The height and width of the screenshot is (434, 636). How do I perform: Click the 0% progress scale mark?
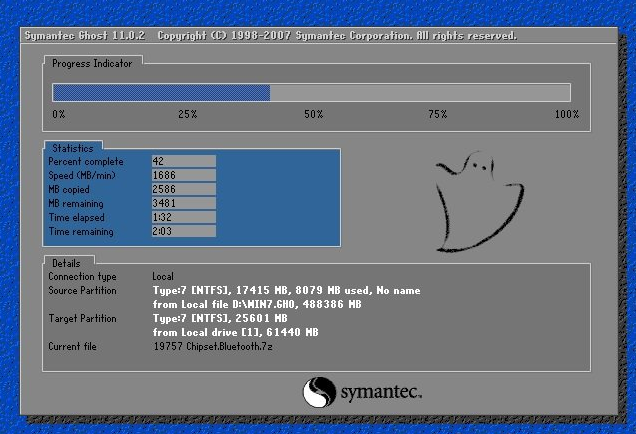point(59,114)
